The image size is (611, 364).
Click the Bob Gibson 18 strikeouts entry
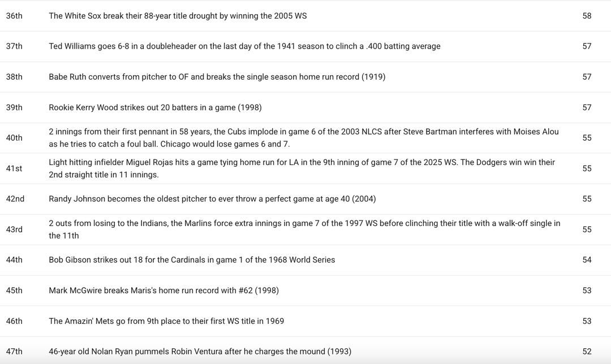[x=192, y=260]
